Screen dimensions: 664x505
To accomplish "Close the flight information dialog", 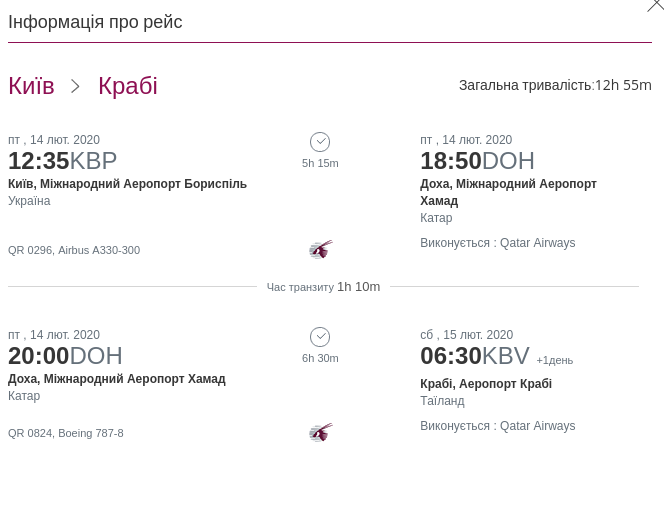I will (656, 5).
